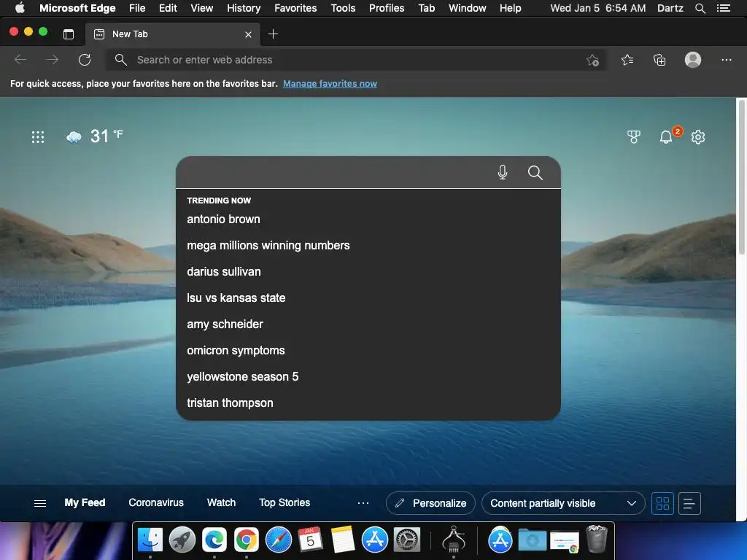Click the search magnifier in the search box
The image size is (747, 560).
pyautogui.click(x=535, y=172)
